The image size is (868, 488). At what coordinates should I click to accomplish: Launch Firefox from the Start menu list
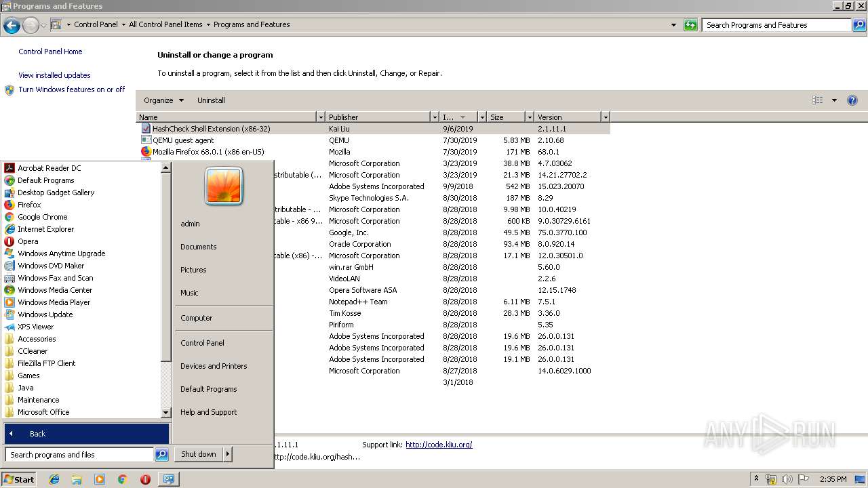click(x=29, y=205)
